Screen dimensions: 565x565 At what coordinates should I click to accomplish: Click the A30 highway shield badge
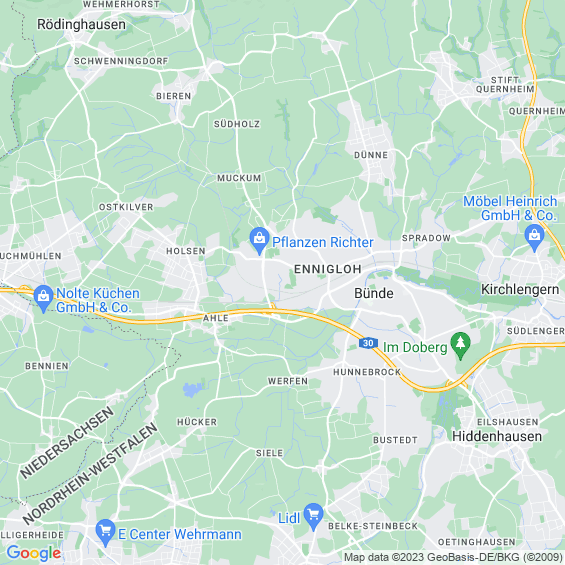click(x=368, y=343)
